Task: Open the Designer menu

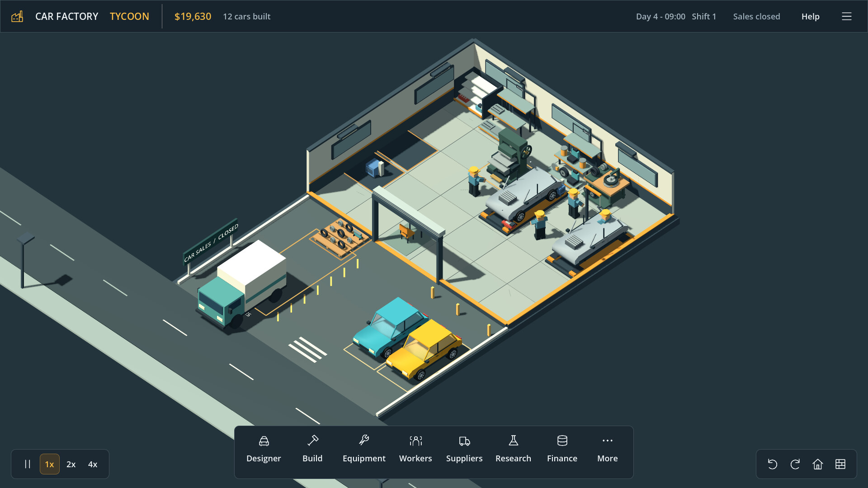Action: point(264,450)
